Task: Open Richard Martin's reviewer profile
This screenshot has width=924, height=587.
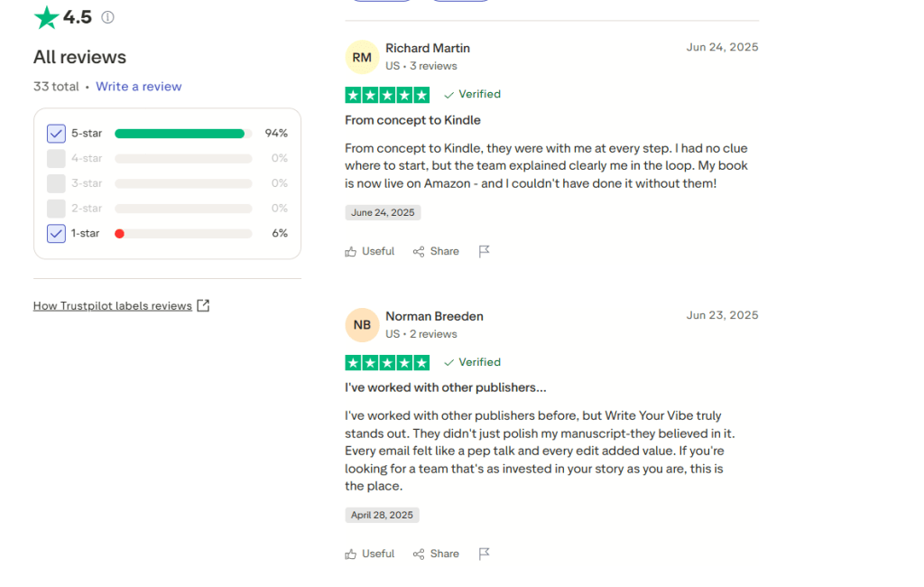Action: coord(428,48)
